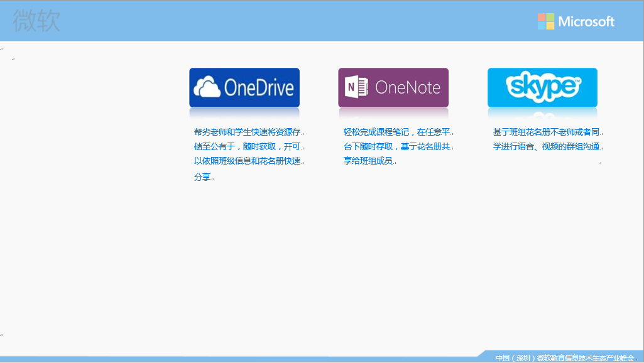Open the OneNote banner image
The width and height of the screenshot is (644, 363).
click(x=393, y=88)
